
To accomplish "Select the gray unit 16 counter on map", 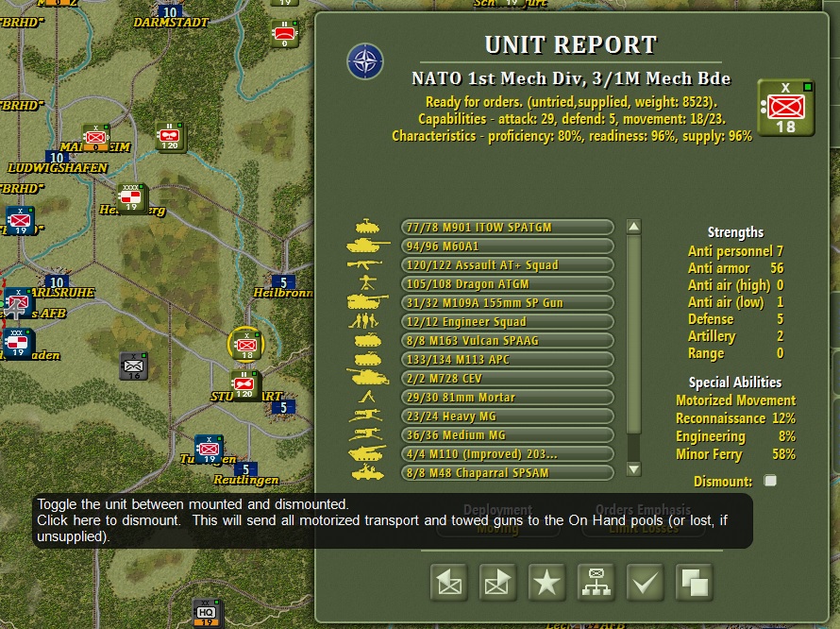I will (133, 366).
